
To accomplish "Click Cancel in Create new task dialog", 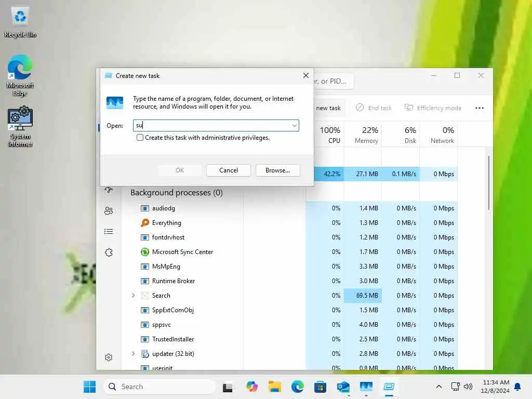I will 229,170.
